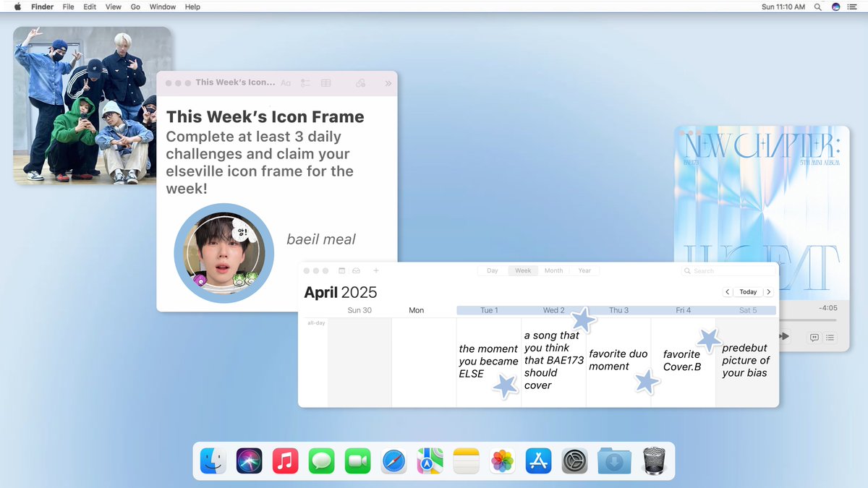
Task: Click the Today button in Calendar
Action: (748, 292)
